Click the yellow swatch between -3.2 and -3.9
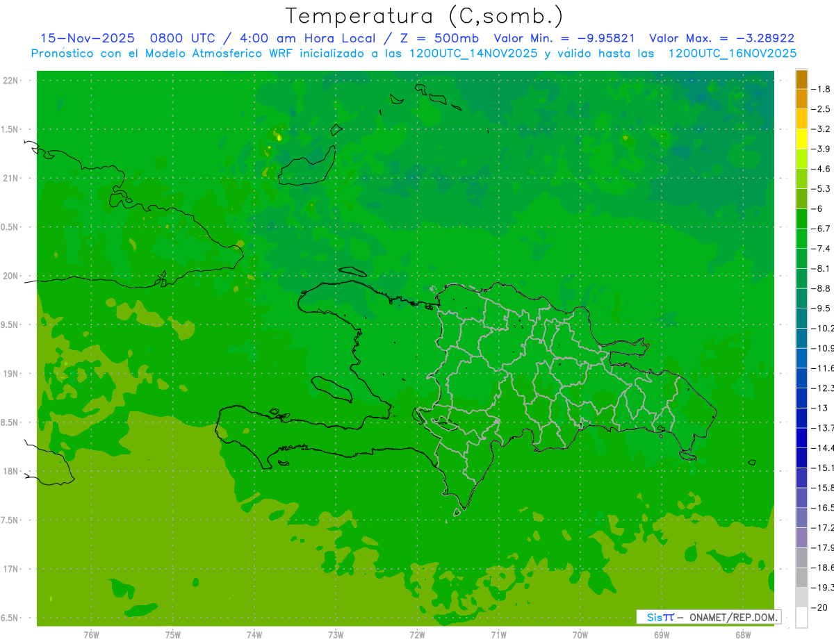Screen dimensions: 834x644 (x=801, y=139)
